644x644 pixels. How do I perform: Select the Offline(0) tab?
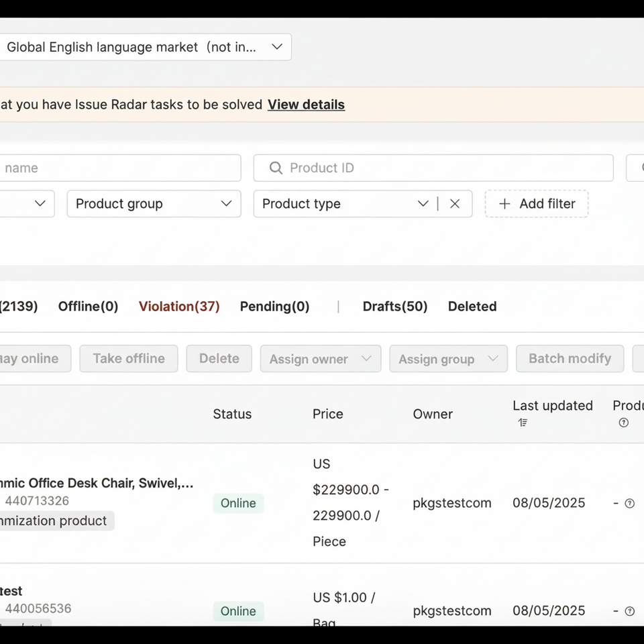pyautogui.click(x=88, y=307)
